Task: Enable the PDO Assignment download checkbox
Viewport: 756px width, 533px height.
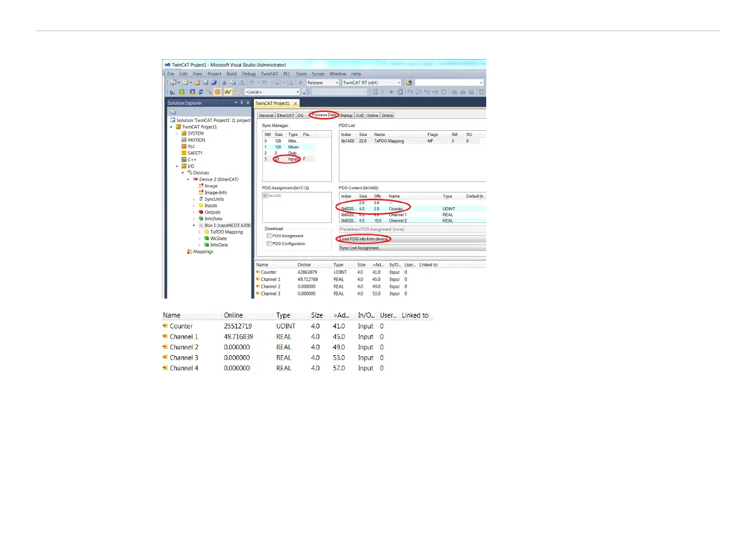Action: tap(269, 236)
